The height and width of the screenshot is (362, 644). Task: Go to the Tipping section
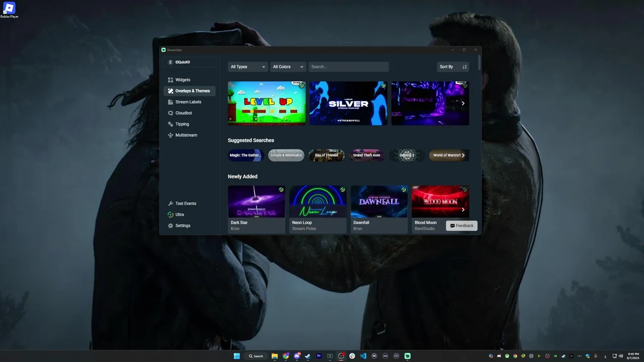click(189, 124)
